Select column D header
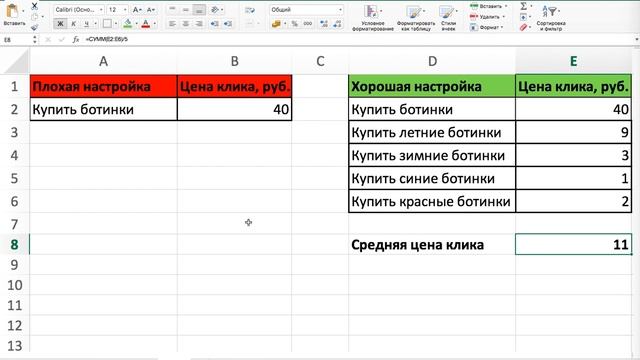This screenshot has width=640, height=360. [432, 61]
